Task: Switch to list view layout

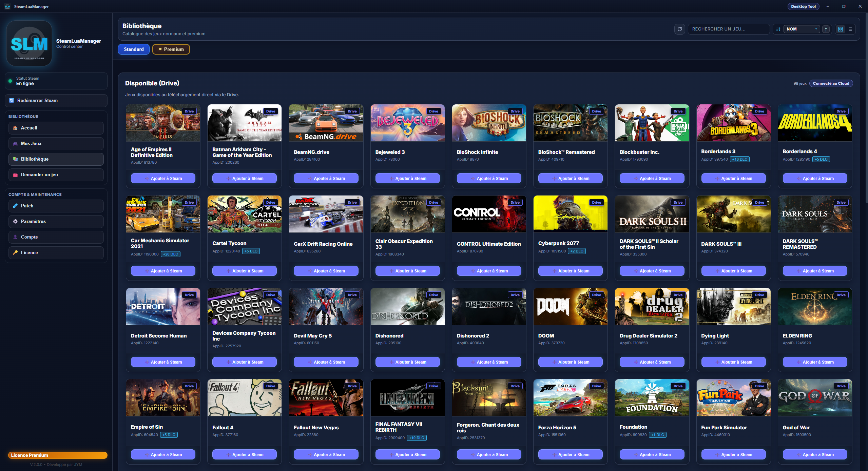Action: [x=850, y=29]
